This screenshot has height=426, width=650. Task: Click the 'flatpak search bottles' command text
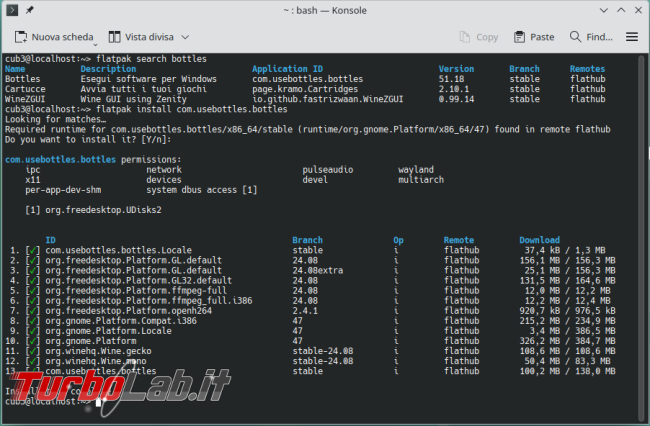coord(151,59)
